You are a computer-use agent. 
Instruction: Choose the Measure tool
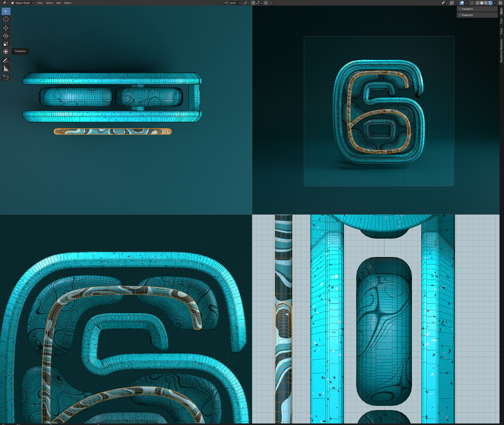(6, 69)
